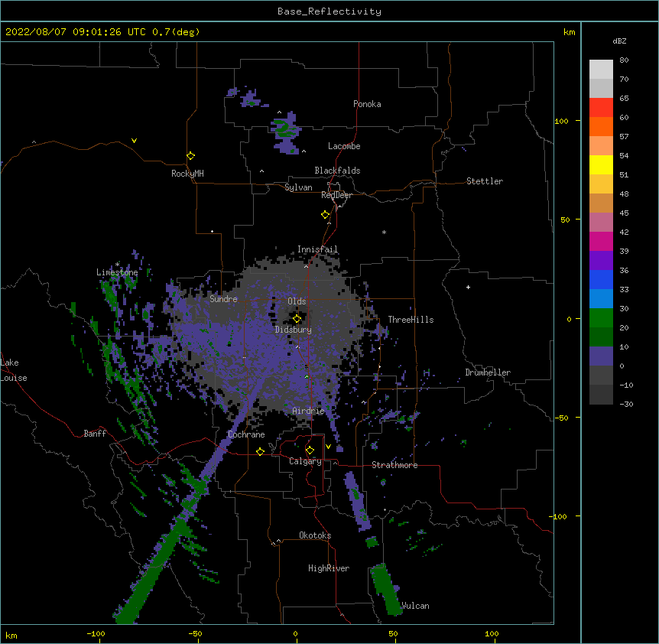
Task: Click the RockyMH town label
Action: 187,174
